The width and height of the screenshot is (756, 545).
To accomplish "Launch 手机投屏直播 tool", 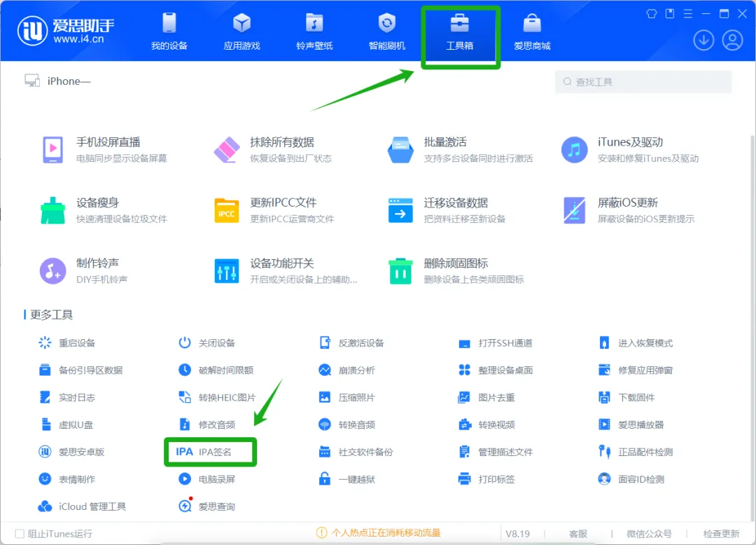I will (x=104, y=150).
